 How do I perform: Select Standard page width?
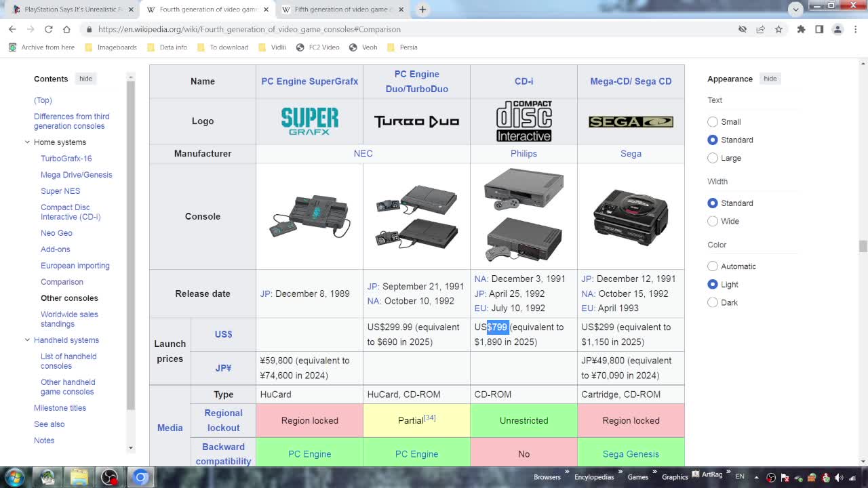[713, 203]
